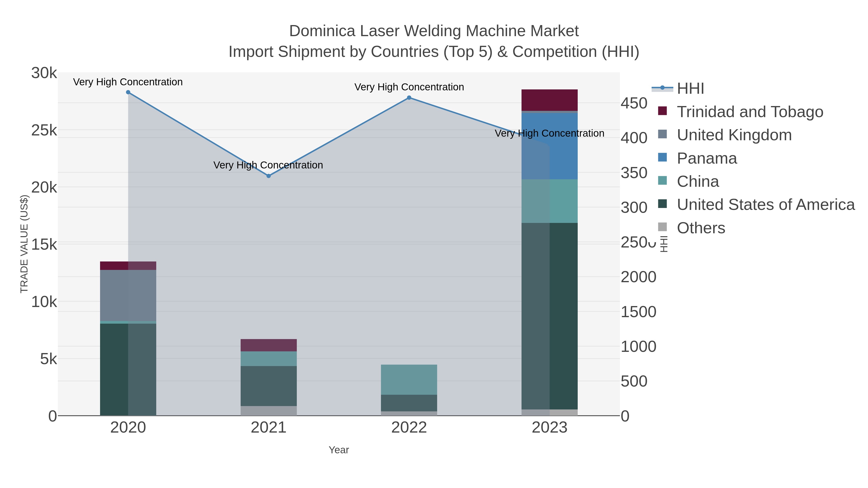Toggle Others legend entry
The height and width of the screenshot is (488, 868).
tap(691, 228)
